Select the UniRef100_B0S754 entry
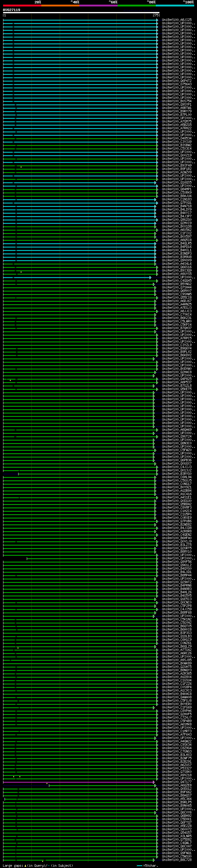 177,101
